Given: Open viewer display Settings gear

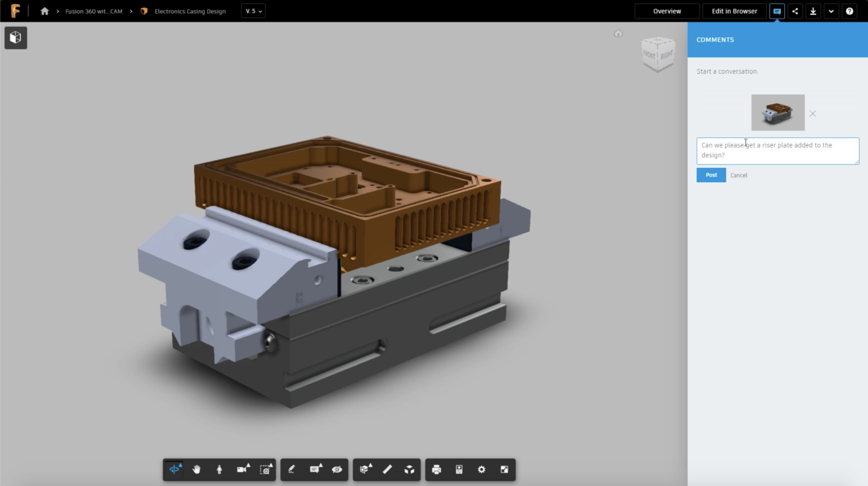Looking at the screenshot, I should click(x=481, y=469).
